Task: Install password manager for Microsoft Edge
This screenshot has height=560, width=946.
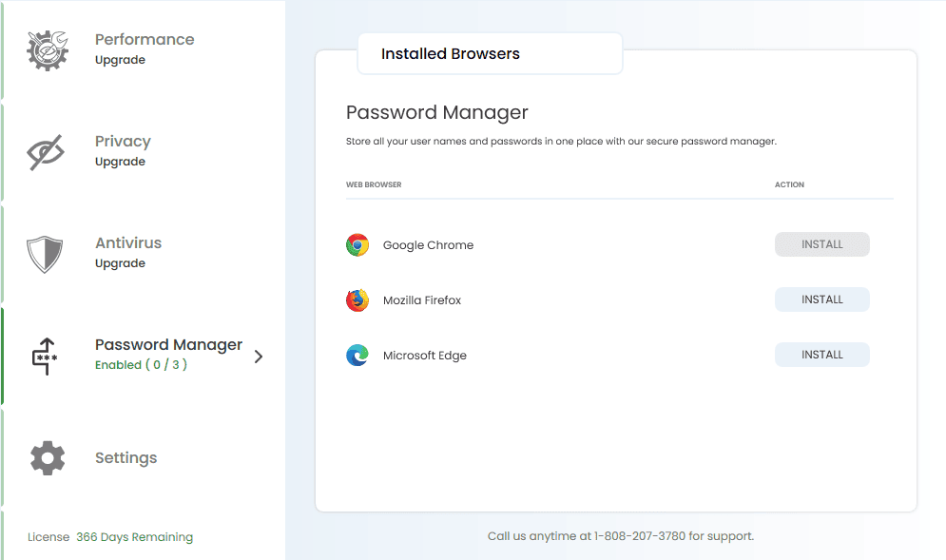Action: [x=821, y=355]
